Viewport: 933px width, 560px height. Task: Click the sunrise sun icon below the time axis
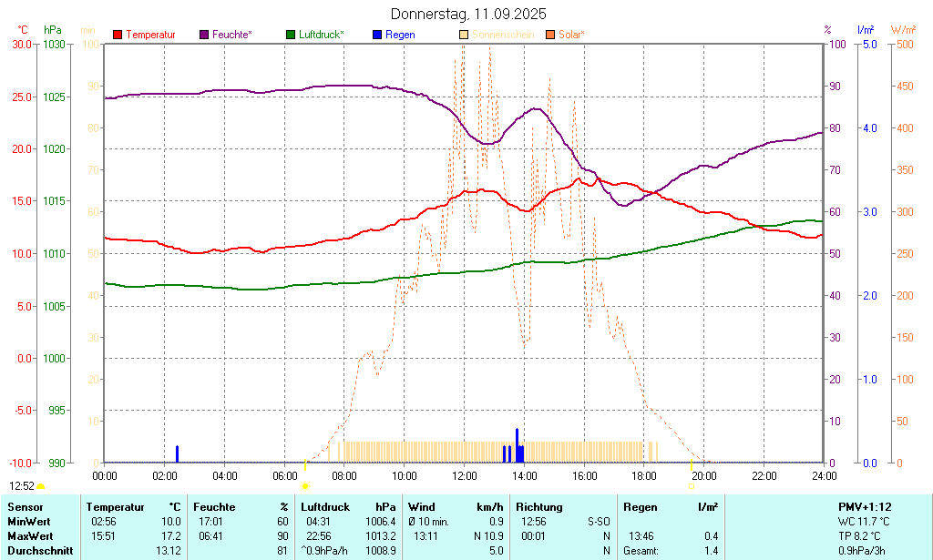click(305, 486)
